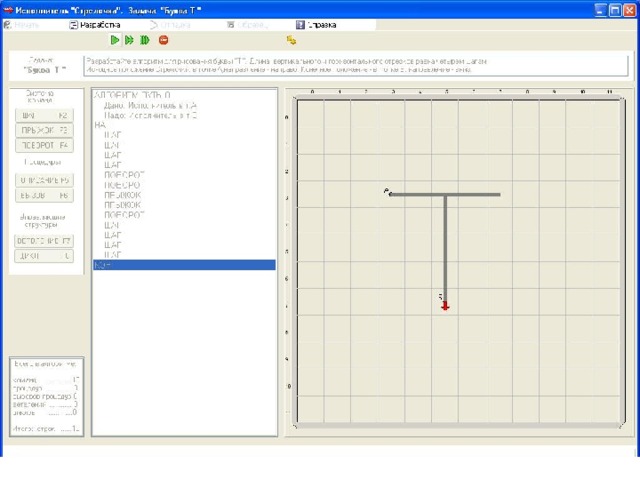Click the application icon in the title bar
The height and width of the screenshot is (480, 640).
click(8, 10)
